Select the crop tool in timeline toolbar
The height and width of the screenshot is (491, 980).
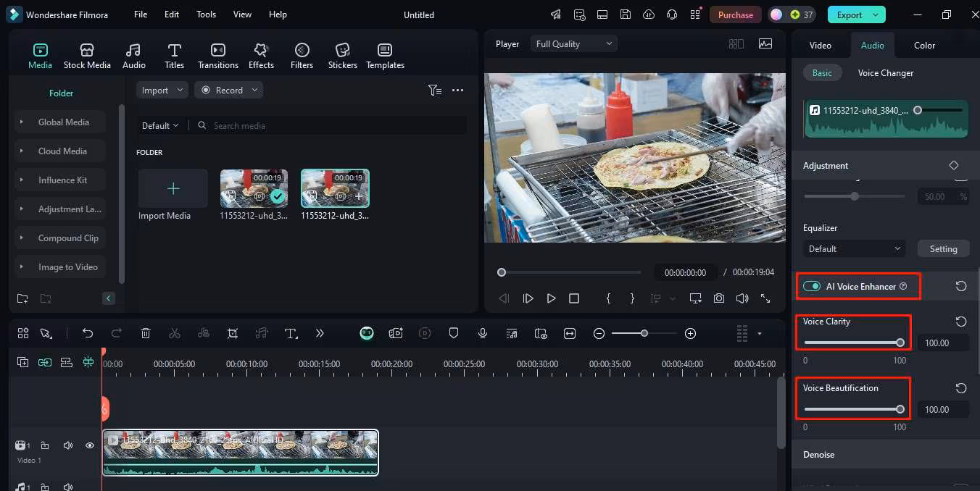[x=233, y=333]
